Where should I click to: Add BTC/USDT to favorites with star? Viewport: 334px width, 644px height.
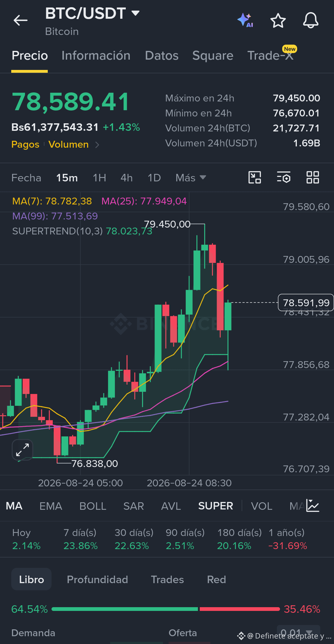pos(278,21)
